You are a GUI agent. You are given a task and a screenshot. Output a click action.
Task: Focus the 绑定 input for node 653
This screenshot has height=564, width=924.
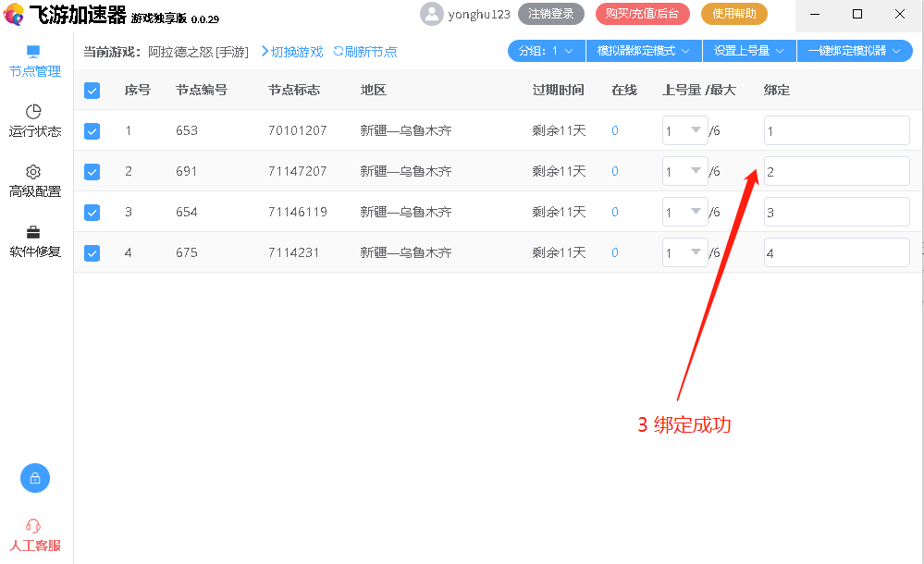tap(837, 131)
